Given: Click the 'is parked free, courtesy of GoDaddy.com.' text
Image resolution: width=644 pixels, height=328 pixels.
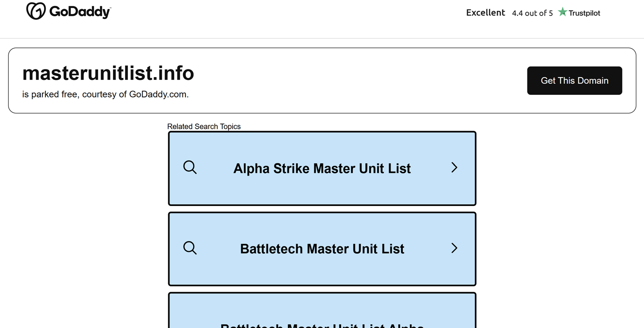Looking at the screenshot, I should coord(105,94).
